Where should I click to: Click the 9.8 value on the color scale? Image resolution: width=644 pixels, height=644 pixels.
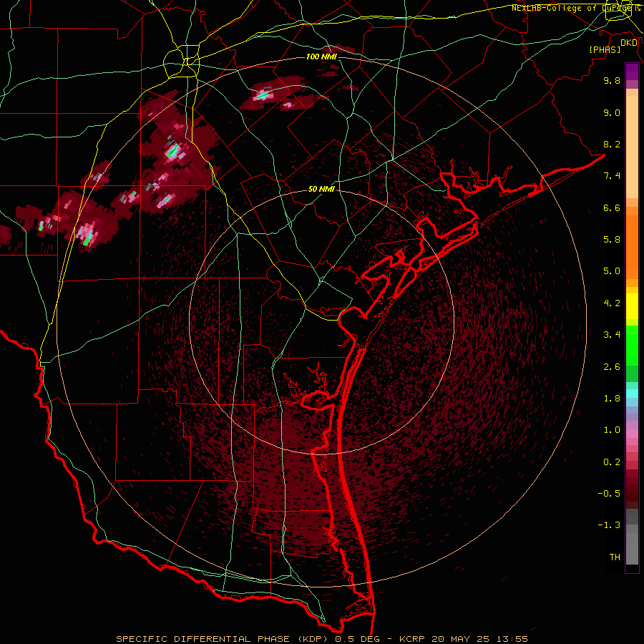[612, 80]
